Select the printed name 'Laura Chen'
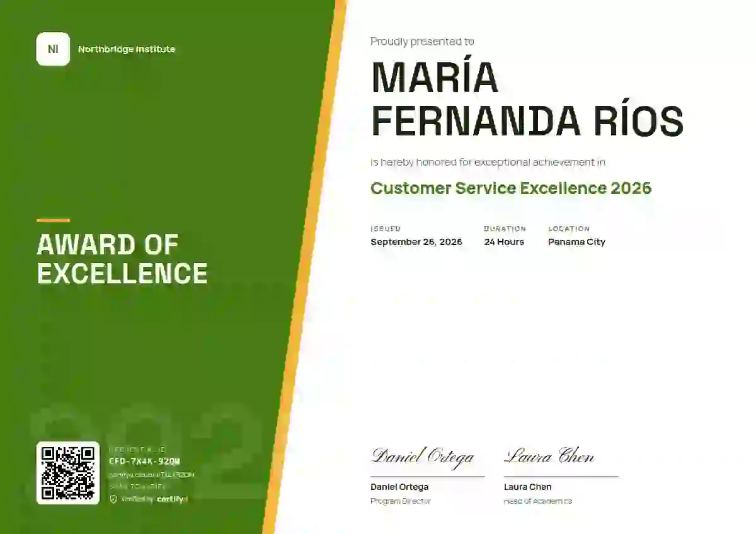The height and width of the screenshot is (534, 756). (527, 487)
